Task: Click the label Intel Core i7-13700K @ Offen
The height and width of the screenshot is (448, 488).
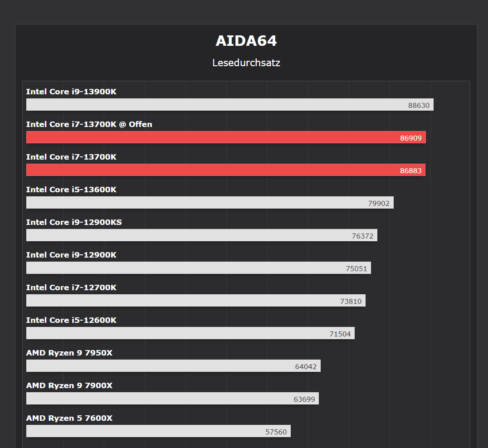Action: point(89,124)
